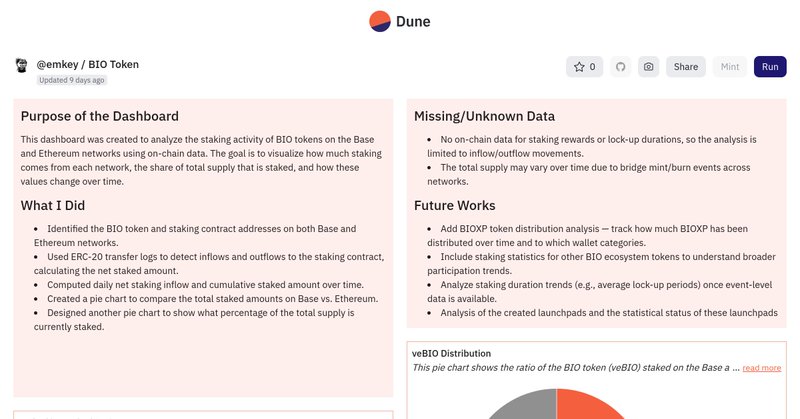Click the Analyze staking duration trends bullet

[x=599, y=292]
